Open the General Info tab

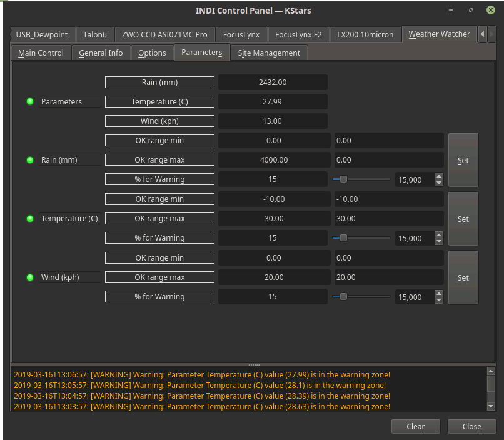tap(101, 52)
